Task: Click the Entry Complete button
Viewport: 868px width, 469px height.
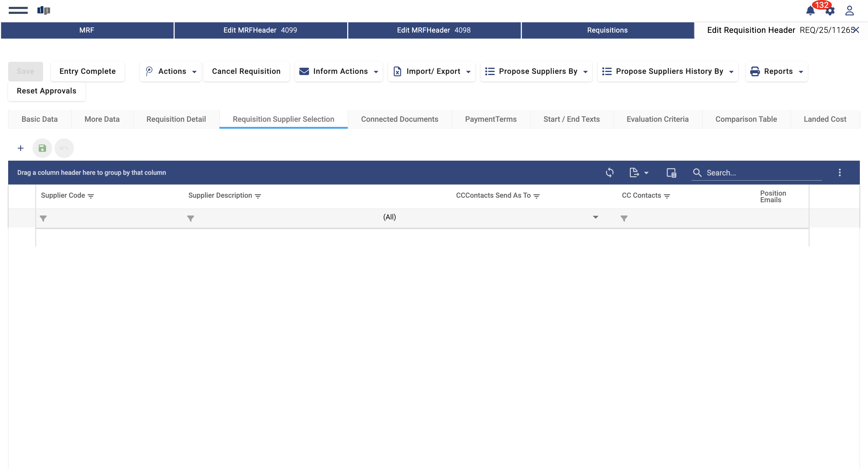Action: coord(87,71)
